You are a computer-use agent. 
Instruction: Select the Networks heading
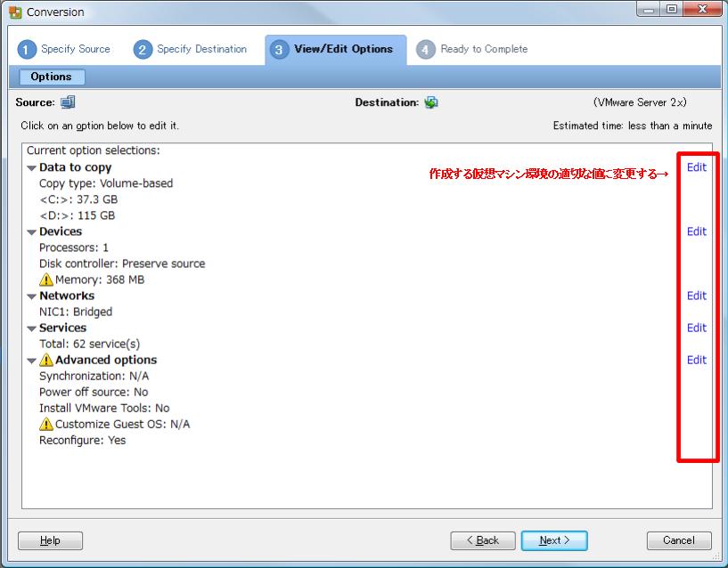pyautogui.click(x=67, y=296)
